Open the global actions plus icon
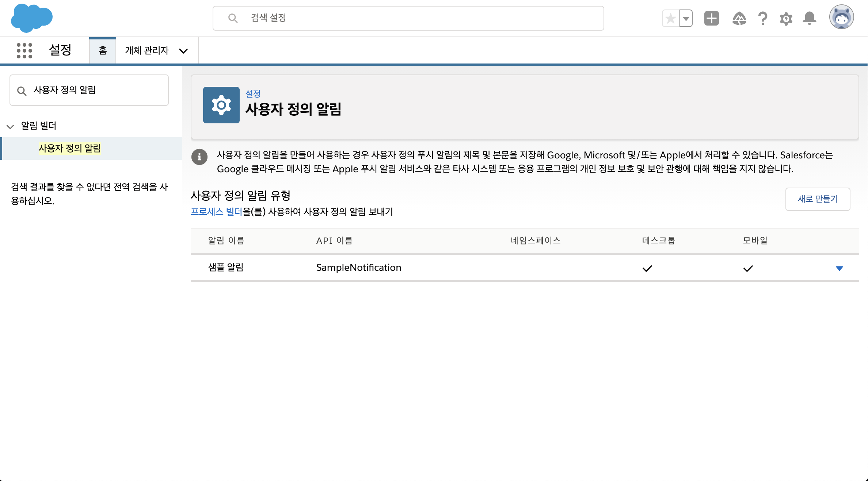The height and width of the screenshot is (481, 868). pos(711,18)
